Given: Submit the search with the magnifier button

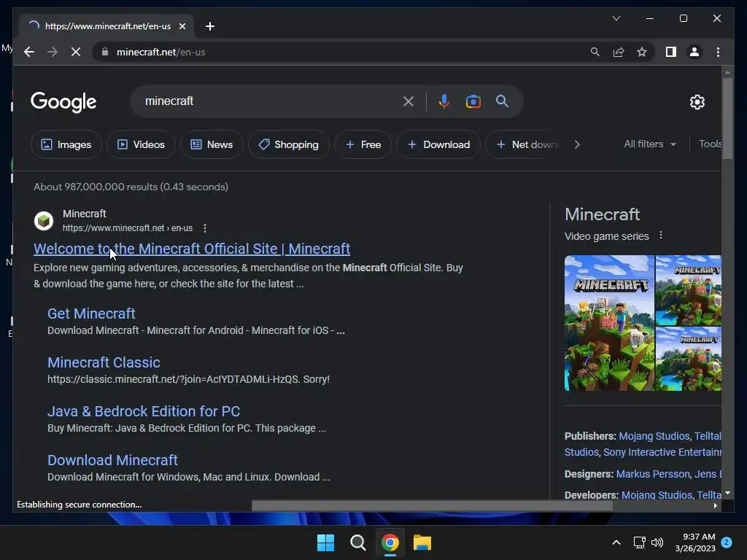Looking at the screenshot, I should point(502,101).
